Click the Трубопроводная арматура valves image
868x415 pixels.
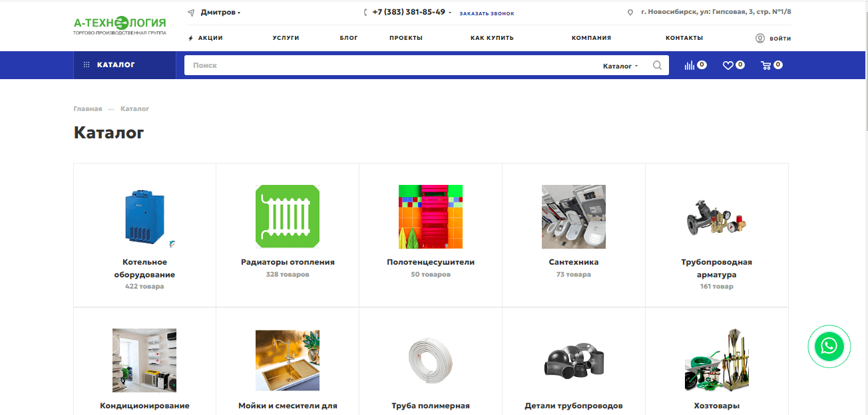coord(717,217)
